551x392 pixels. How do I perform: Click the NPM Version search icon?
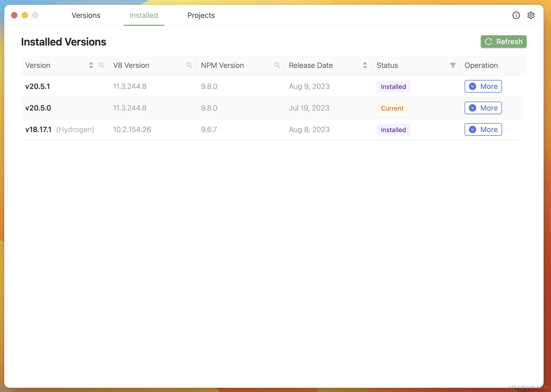pyautogui.click(x=277, y=65)
